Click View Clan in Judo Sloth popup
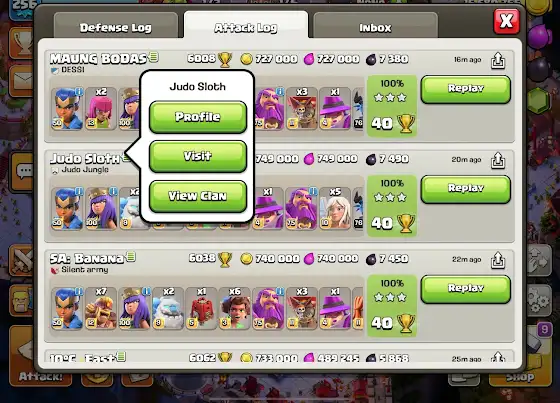560x403 pixels. 198,196
